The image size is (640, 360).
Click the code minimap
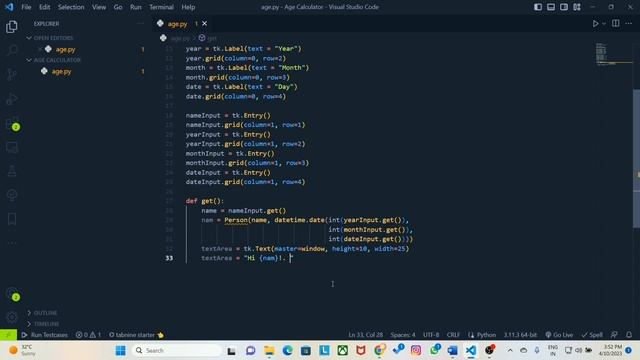[613, 53]
